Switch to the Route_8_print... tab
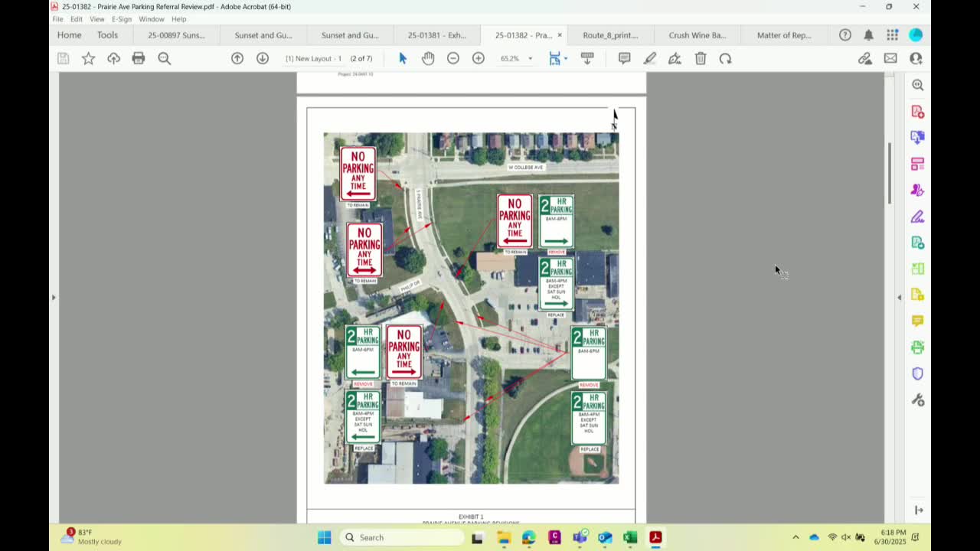This screenshot has width=980, height=551. tap(610, 35)
